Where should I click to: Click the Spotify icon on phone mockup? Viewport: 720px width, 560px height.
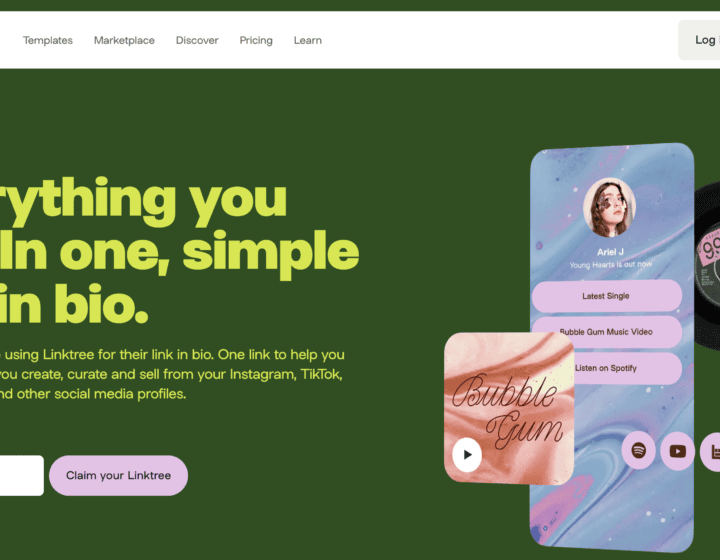[x=638, y=450]
